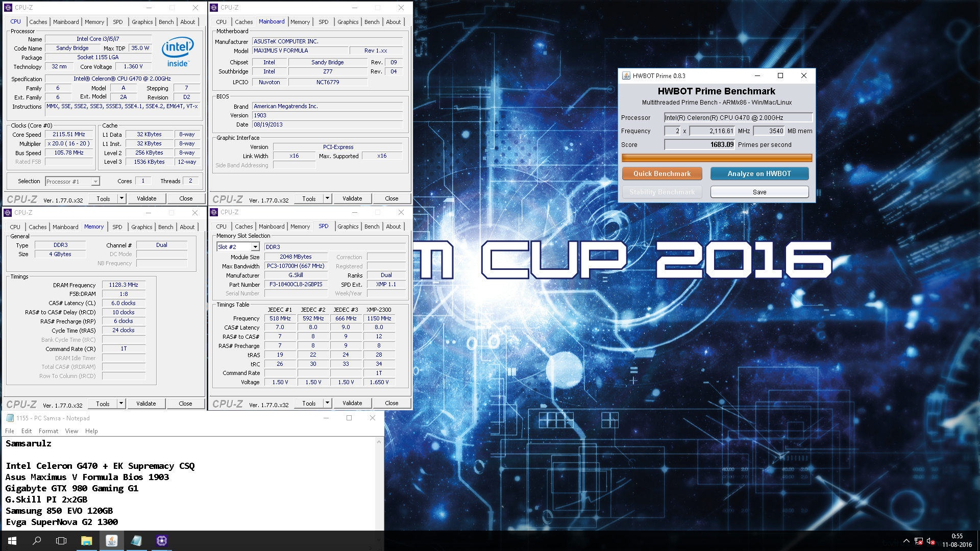Open Notepad Format menu
980x551 pixels.
48,431
